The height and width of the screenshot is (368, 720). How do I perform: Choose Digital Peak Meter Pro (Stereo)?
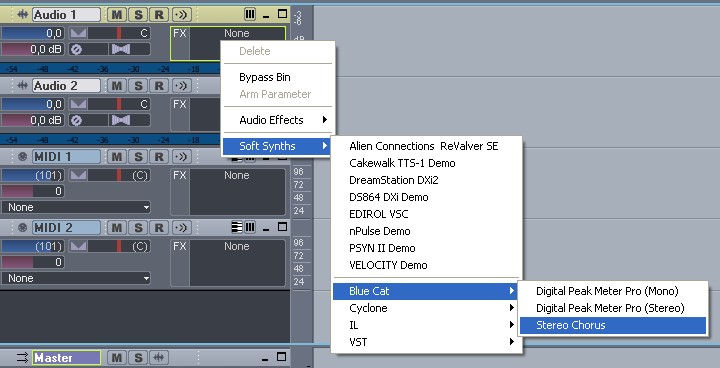[x=613, y=308]
